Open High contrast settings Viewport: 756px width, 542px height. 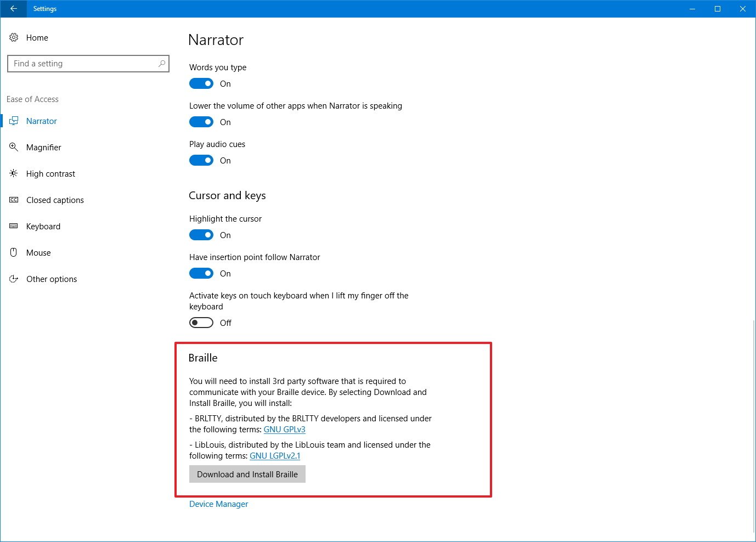pyautogui.click(x=50, y=174)
